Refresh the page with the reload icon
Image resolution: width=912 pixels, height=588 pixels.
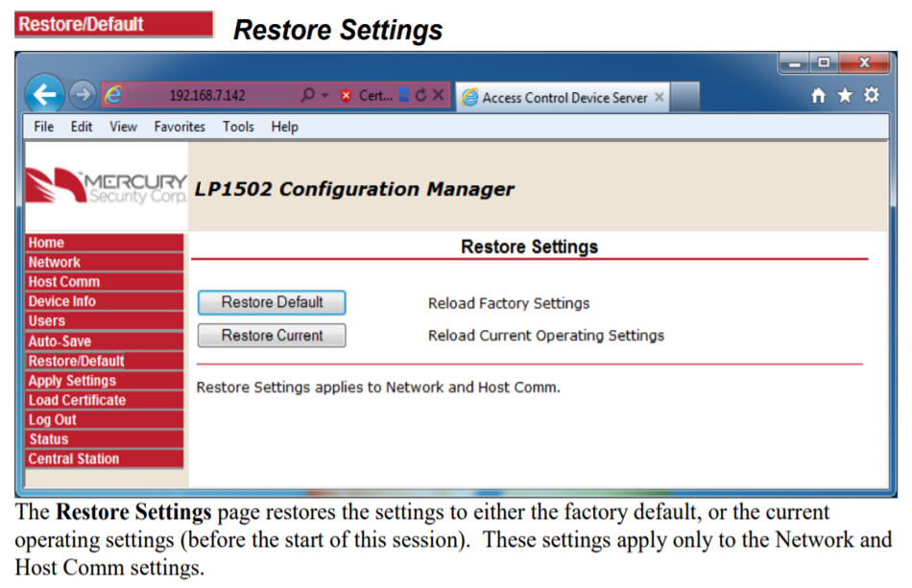click(x=420, y=95)
